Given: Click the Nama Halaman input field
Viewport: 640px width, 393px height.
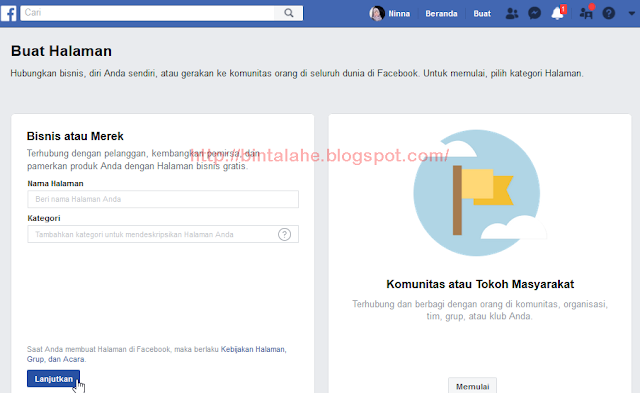Looking at the screenshot, I should coord(163,199).
